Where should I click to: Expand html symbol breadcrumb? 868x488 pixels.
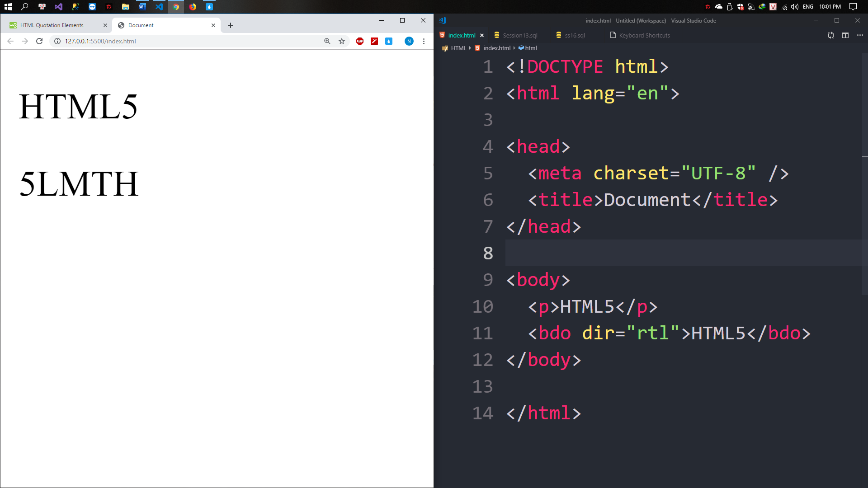click(x=531, y=48)
